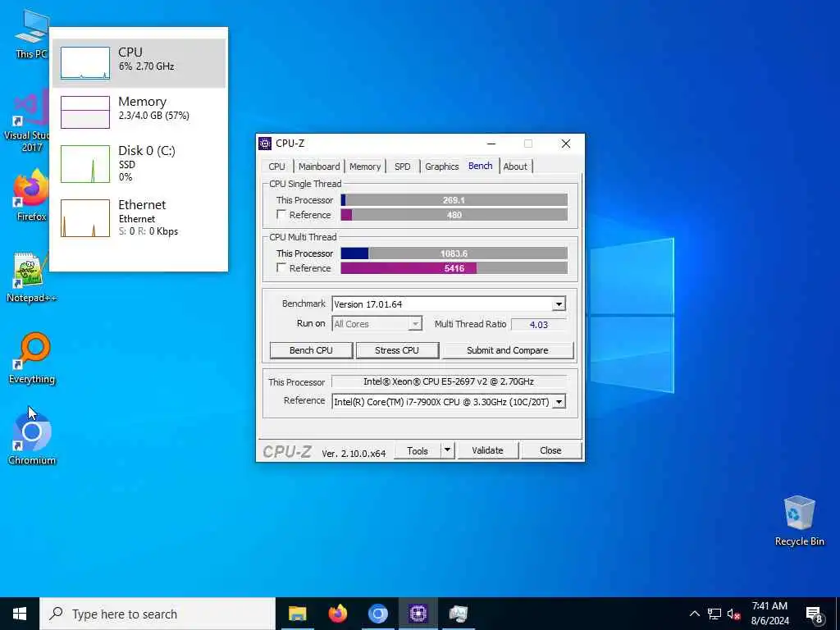The image size is (840, 630).
Task: Select the Disk 0 (C:) graph thumbnail
Action: pos(85,163)
